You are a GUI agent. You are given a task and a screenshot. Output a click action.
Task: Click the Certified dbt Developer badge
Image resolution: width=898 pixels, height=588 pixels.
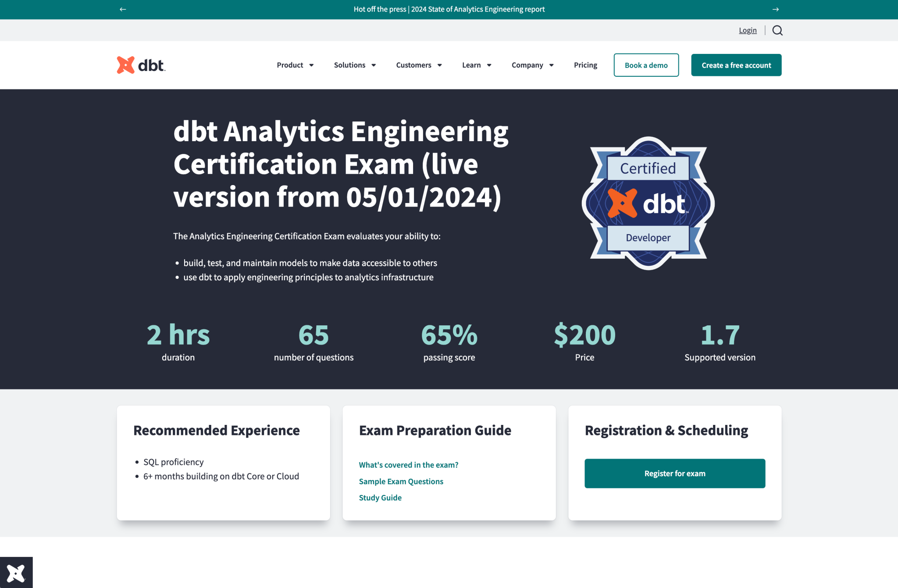[647, 203]
